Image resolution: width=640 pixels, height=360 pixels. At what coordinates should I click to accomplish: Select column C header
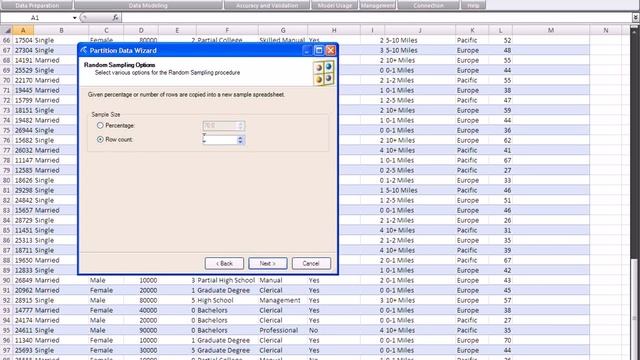[x=106, y=30]
